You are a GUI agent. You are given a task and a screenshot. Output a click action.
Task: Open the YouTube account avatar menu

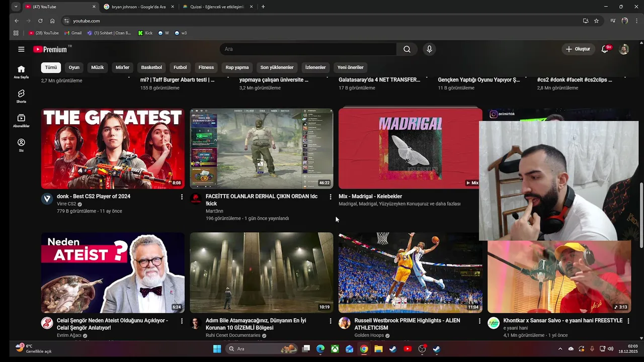624,49
